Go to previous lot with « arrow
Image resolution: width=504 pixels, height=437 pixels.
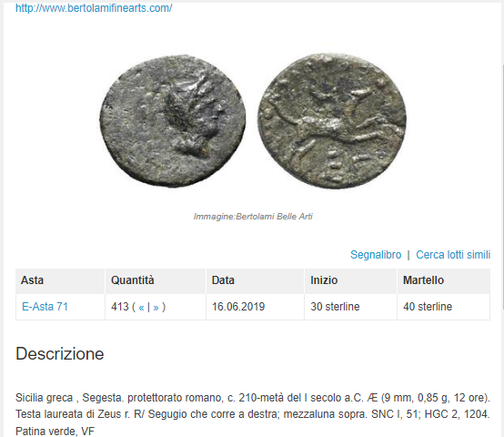pyautogui.click(x=141, y=308)
